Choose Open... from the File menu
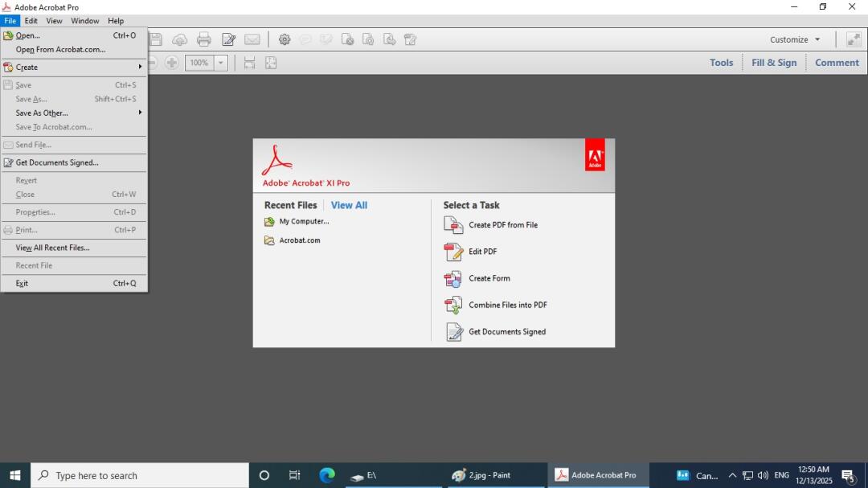The width and height of the screenshot is (868, 488). click(74, 35)
